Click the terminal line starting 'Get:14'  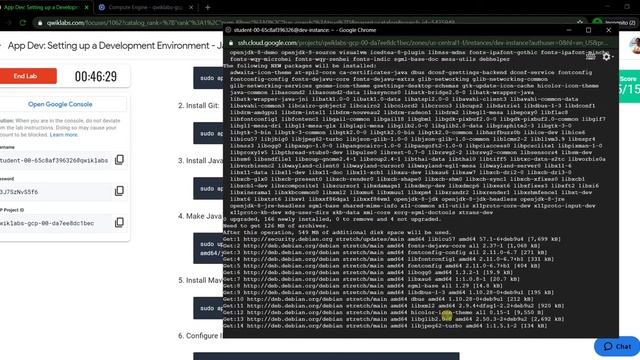(385, 326)
